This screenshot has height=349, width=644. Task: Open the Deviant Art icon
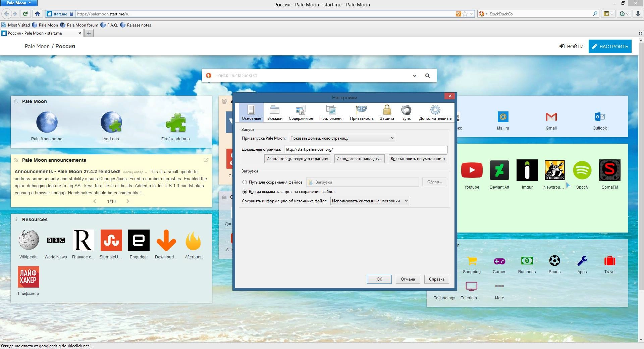pyautogui.click(x=499, y=170)
